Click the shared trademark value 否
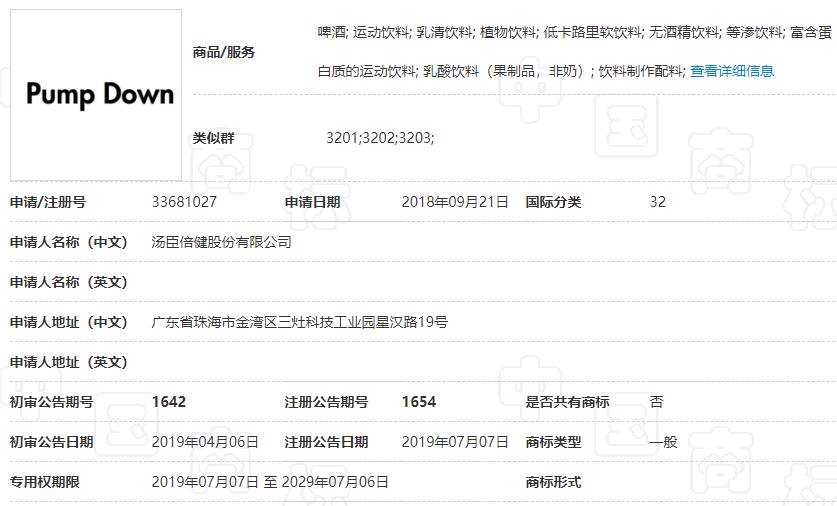837x506 pixels. click(657, 402)
